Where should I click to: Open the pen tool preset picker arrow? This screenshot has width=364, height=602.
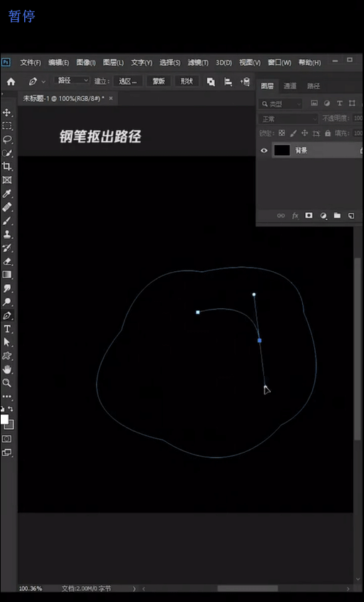click(43, 82)
